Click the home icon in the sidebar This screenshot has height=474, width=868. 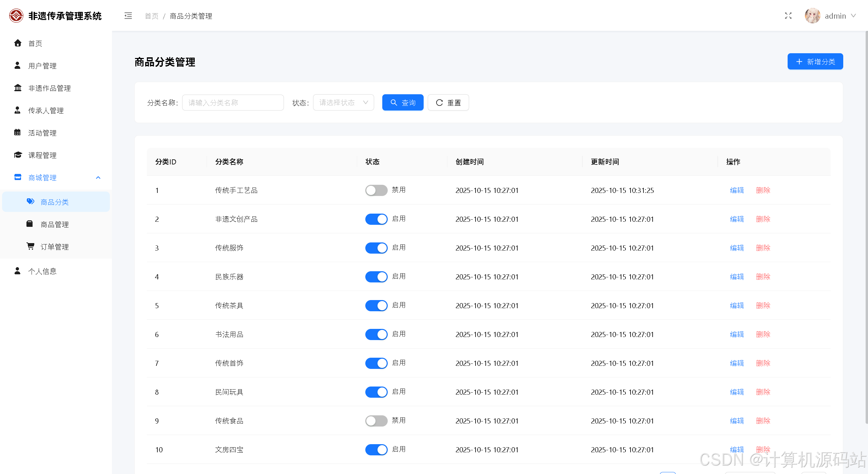18,43
